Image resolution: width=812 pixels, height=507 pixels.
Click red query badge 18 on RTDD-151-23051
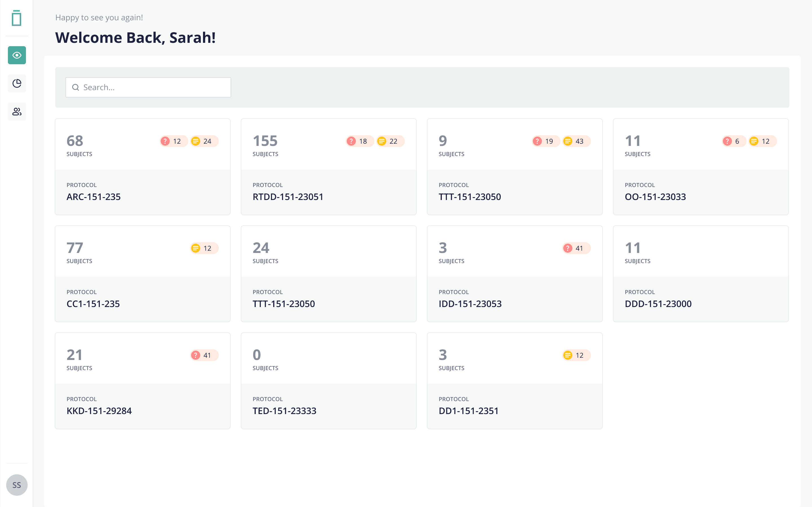point(359,141)
